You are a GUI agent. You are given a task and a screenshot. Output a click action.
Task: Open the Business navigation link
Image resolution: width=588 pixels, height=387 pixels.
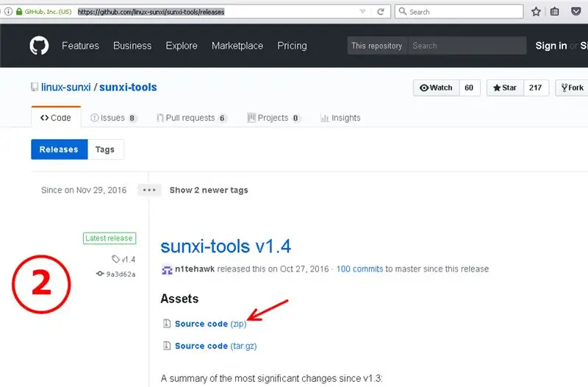coord(132,46)
